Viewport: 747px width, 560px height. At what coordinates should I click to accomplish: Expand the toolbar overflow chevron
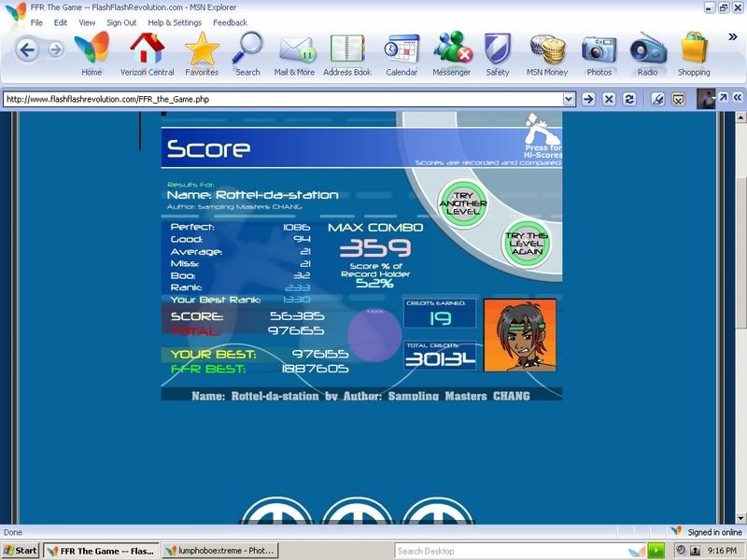point(732,37)
